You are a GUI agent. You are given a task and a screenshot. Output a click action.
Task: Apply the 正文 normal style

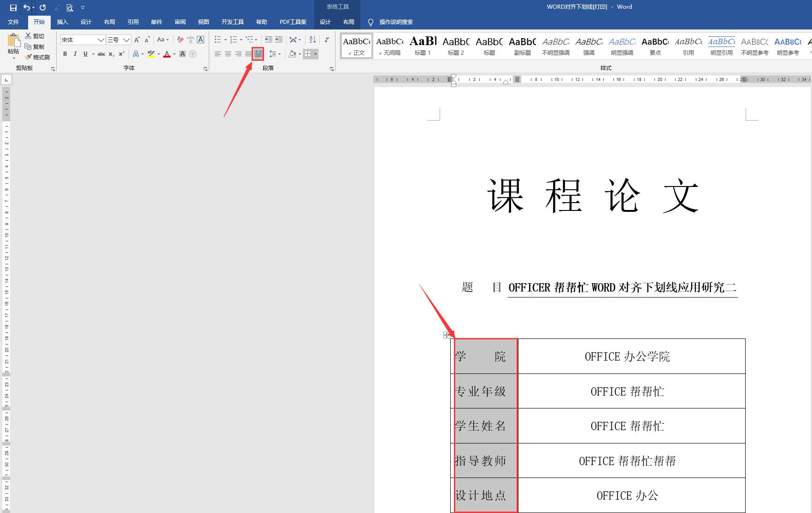357,46
